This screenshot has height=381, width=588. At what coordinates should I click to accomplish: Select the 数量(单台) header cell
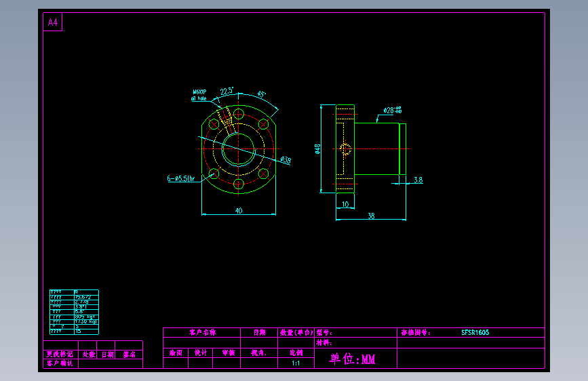pos(296,332)
